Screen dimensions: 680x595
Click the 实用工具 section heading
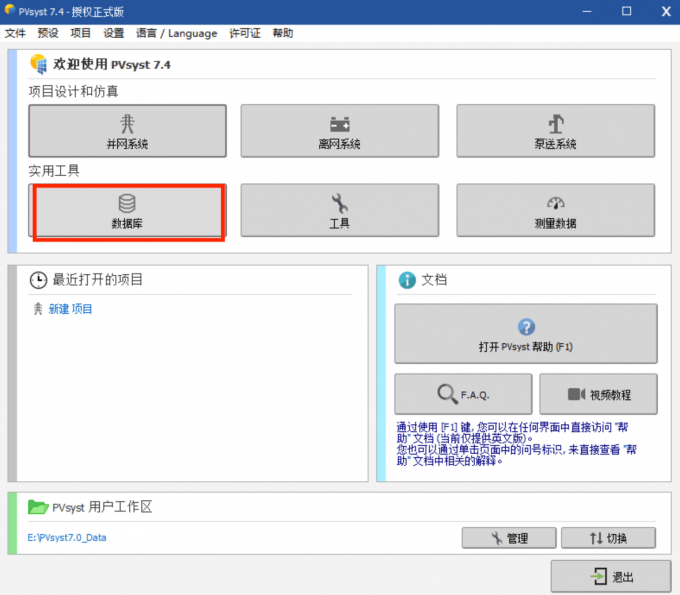click(54, 171)
